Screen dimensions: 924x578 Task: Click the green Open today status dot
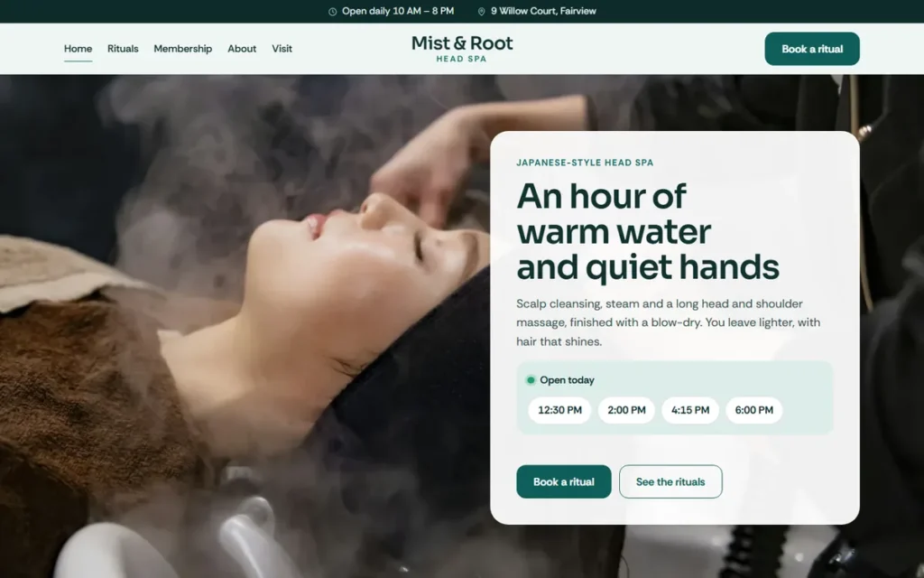(x=531, y=380)
